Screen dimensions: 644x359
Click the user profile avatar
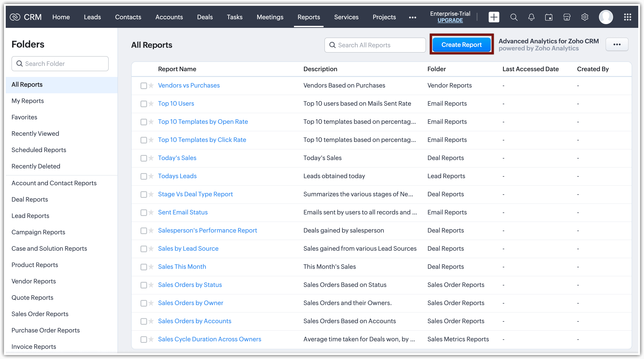pos(606,17)
